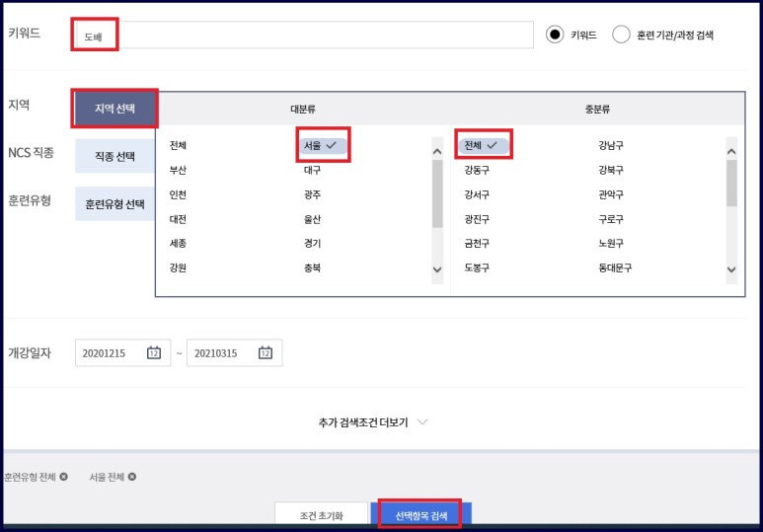Choose 도봉구 district
763x532 pixels.
(x=477, y=267)
